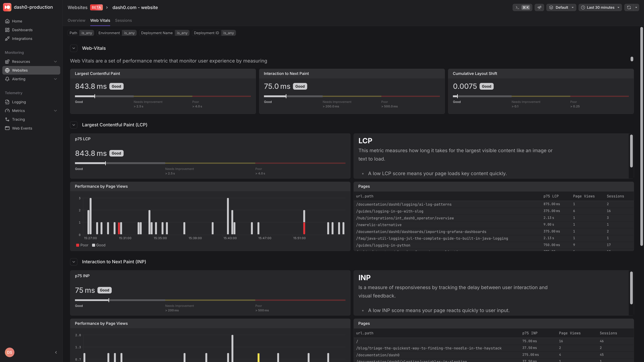Click the refresh icon in top bar
The width and height of the screenshot is (644, 362).
click(629, 8)
